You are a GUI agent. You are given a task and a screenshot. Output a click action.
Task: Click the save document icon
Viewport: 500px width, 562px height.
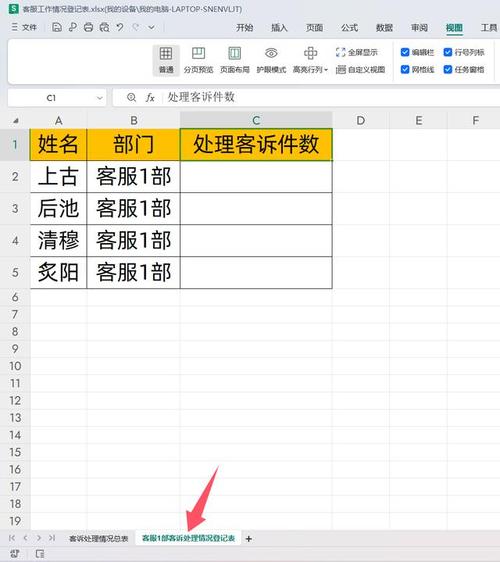57,27
